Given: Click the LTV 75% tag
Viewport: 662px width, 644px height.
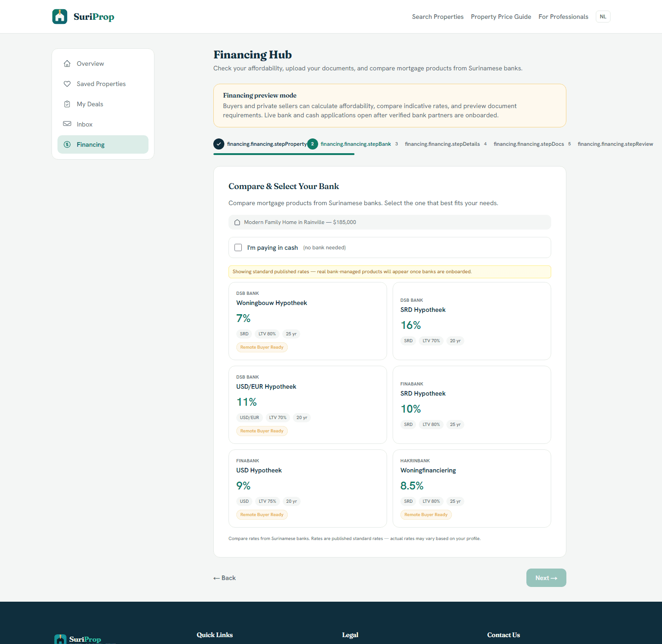Looking at the screenshot, I should (268, 501).
